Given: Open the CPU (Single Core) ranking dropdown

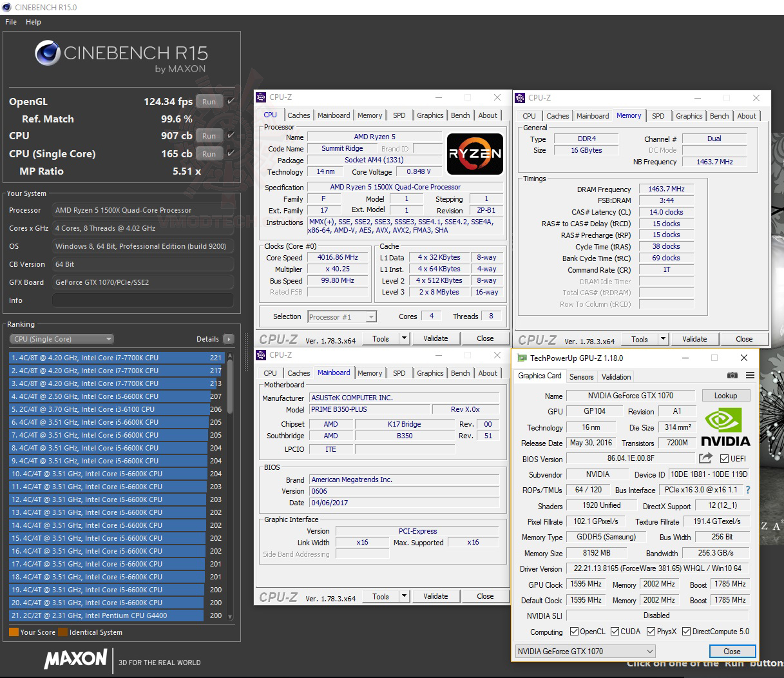Looking at the screenshot, I should point(62,339).
